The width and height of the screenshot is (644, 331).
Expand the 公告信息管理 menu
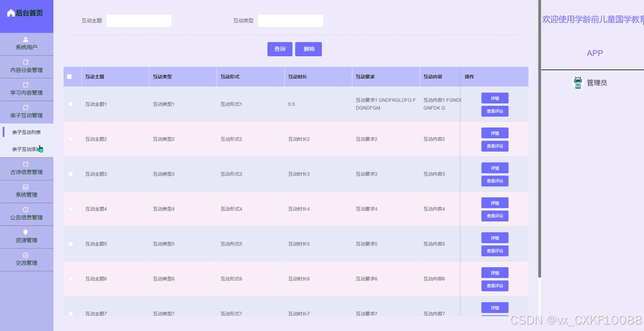coord(27,214)
